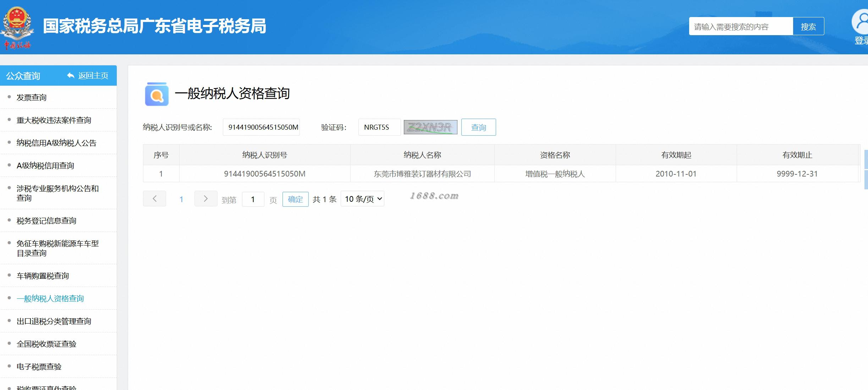The height and width of the screenshot is (390, 868).
Task: Click the 查询 query button
Action: click(478, 127)
